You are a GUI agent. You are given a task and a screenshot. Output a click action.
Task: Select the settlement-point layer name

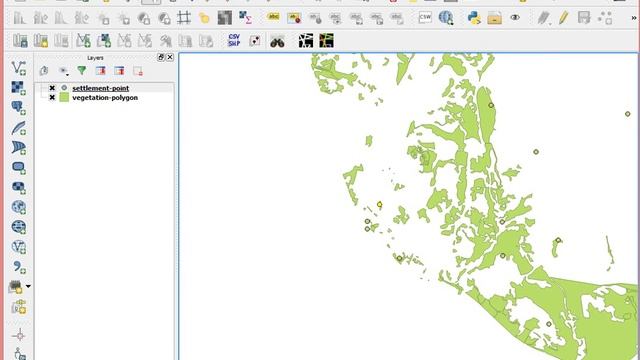click(100, 88)
